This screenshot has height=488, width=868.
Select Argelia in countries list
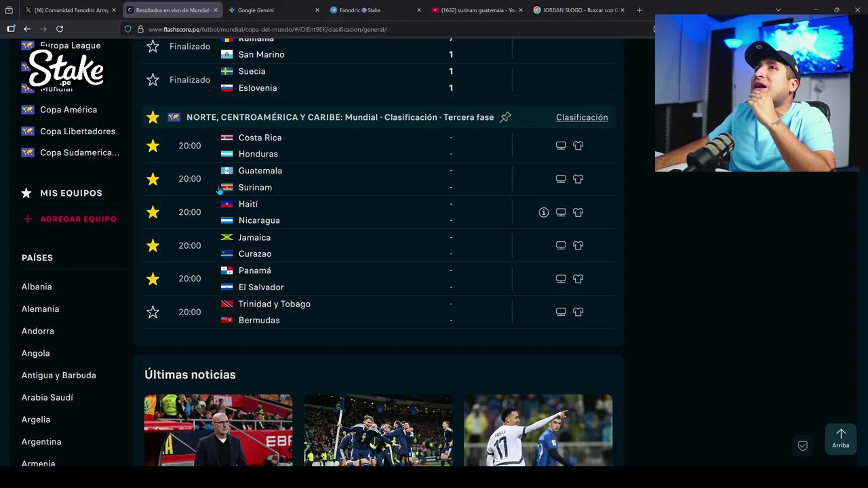point(36,420)
